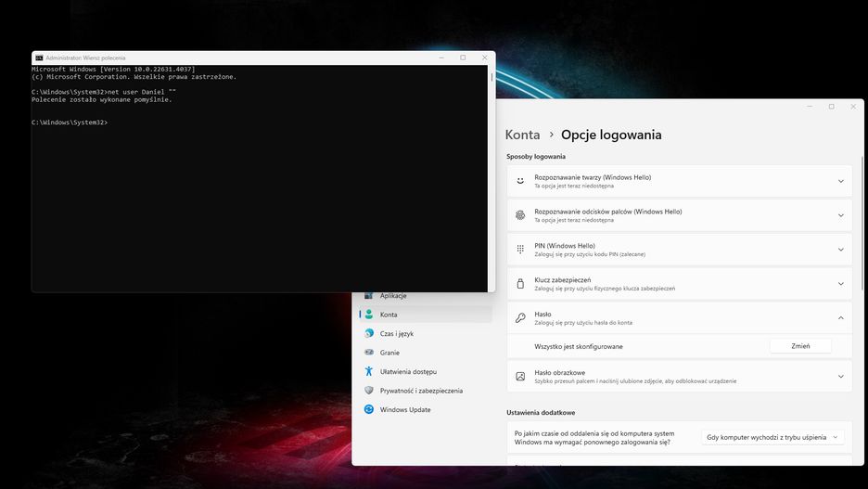Click the Zmień password button

click(800, 346)
